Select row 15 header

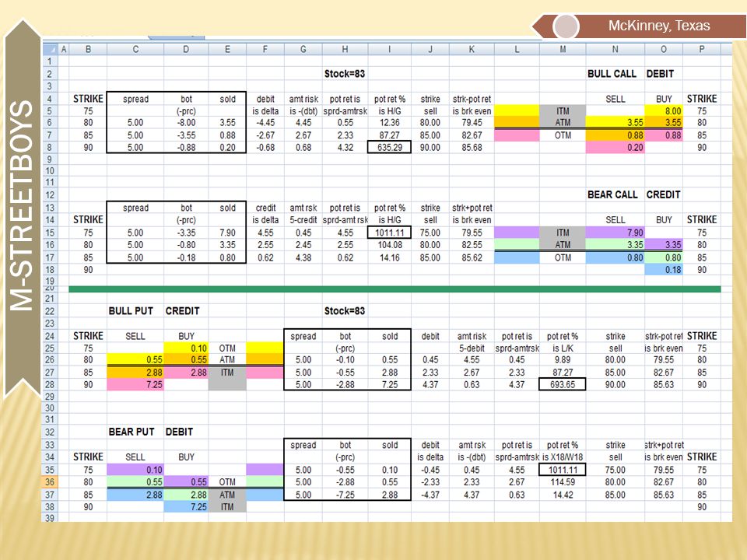tap(50, 233)
